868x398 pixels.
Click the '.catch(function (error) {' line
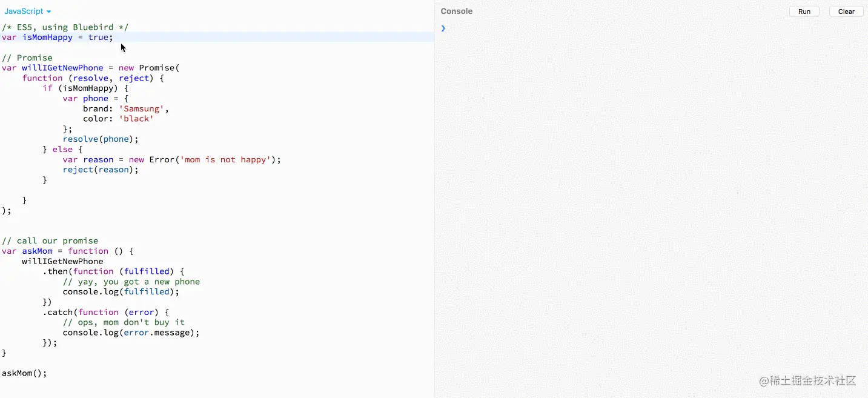tap(106, 313)
